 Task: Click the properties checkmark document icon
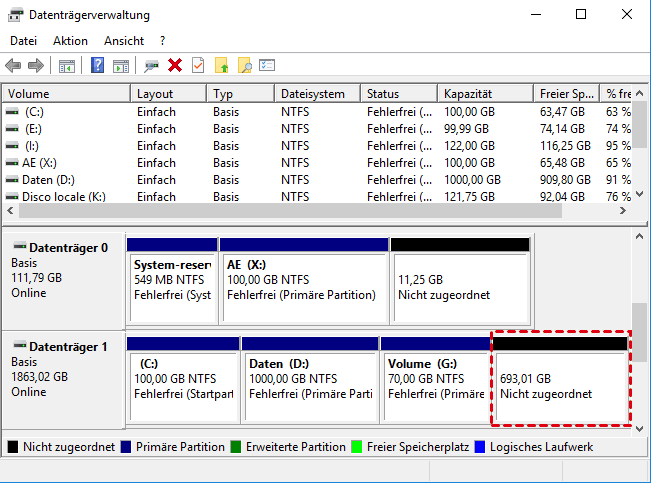[x=198, y=65]
